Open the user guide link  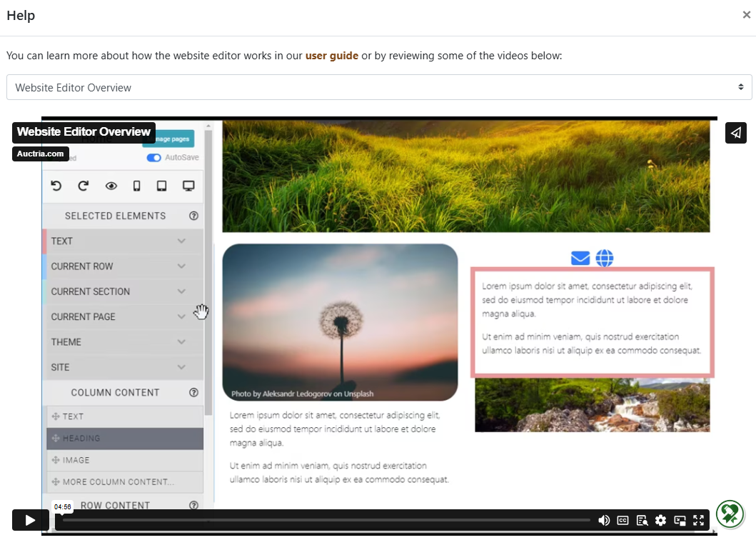[x=331, y=56]
